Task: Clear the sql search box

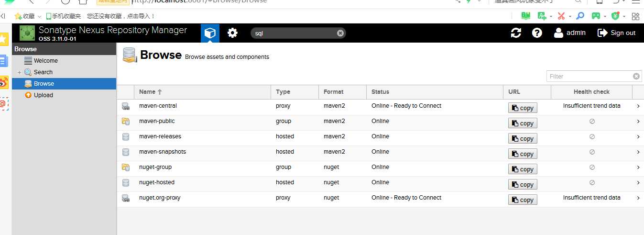Action: (x=340, y=33)
